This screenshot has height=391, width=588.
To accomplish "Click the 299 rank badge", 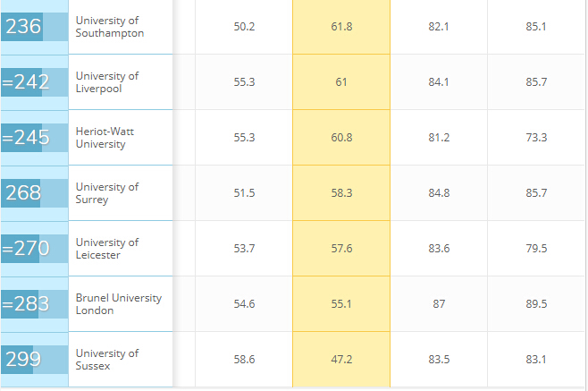I will tap(23, 360).
